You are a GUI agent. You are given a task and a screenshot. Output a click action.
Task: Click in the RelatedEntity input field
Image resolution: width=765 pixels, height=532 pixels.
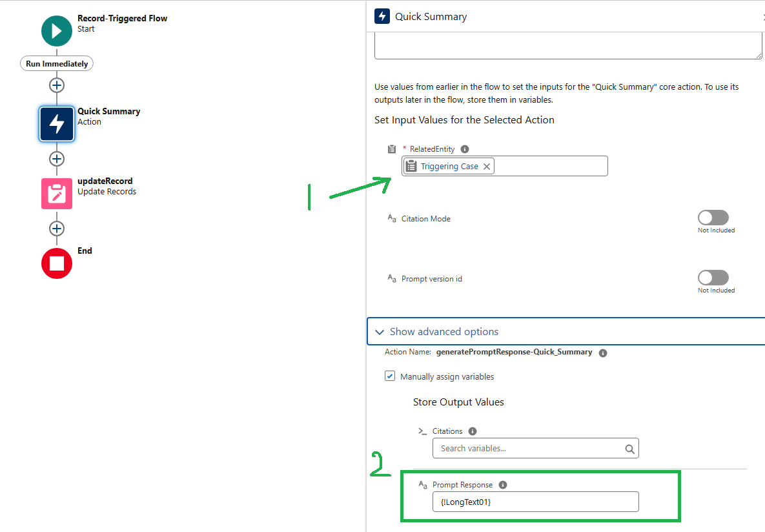[x=505, y=166]
